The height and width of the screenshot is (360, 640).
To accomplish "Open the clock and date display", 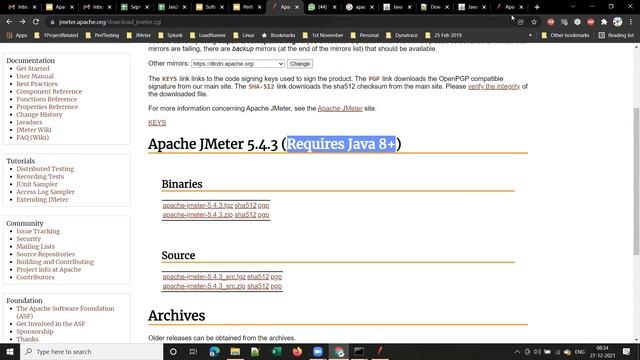I will click(602, 351).
